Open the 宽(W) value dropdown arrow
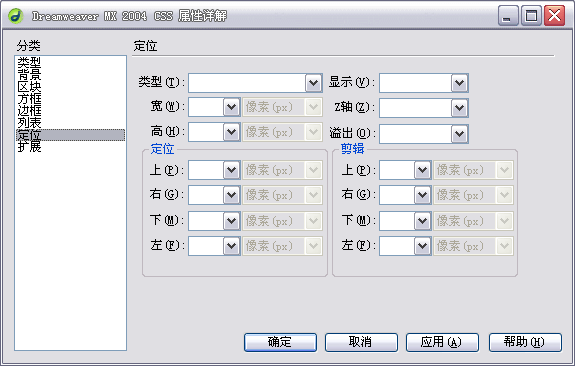 click(231, 107)
